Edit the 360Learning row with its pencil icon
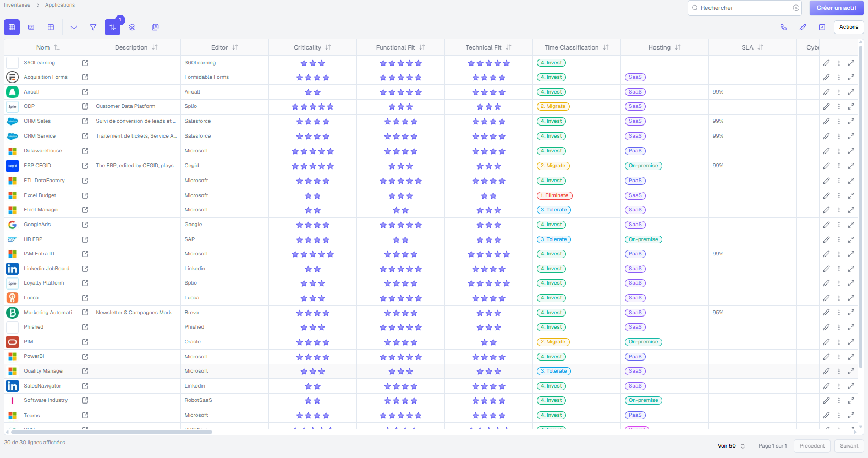Image resolution: width=868 pixels, height=458 pixels. pos(826,63)
